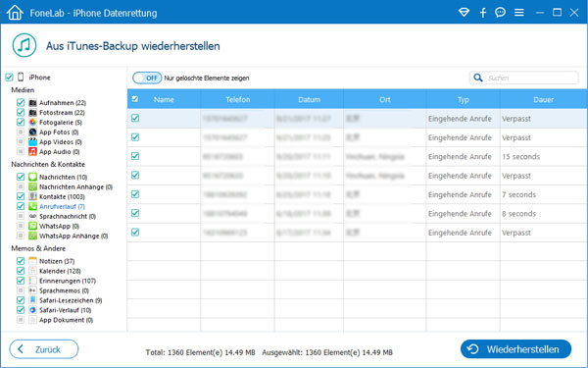Uncheck the iPhone root checkbox
588x368 pixels.
click(x=9, y=78)
